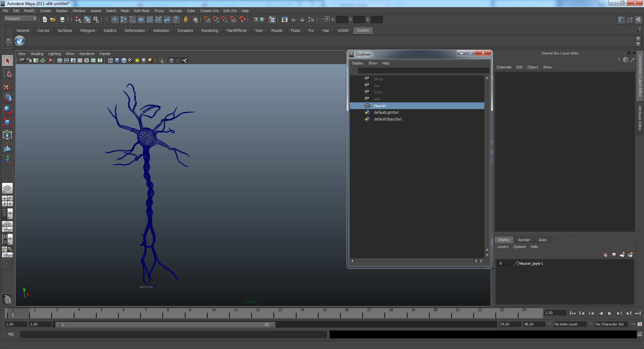Toggle wireframe display in viewport toolbar
Image resolution: width=644 pixels, height=349 pixels.
[x=110, y=60]
